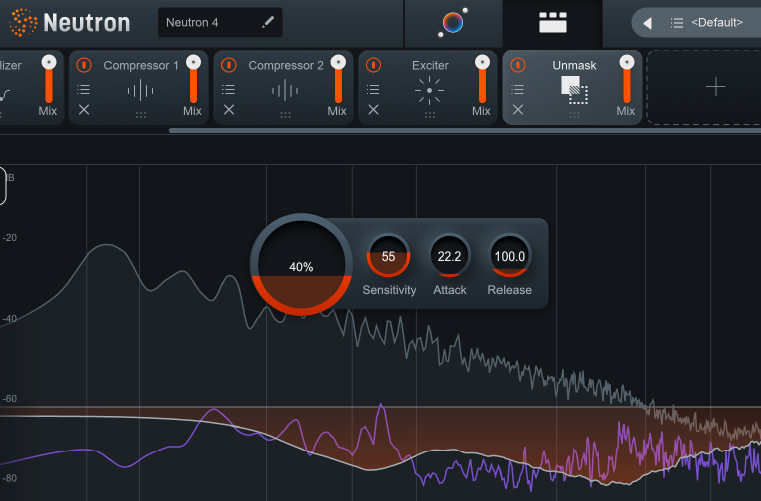Click the Release knob showing 100.0
761x501 pixels.
coord(510,256)
